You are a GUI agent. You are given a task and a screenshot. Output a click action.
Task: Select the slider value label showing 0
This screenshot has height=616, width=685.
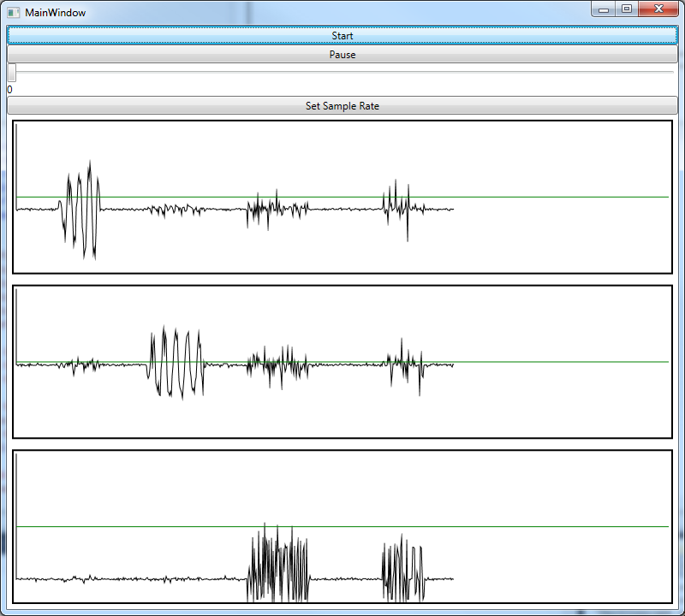(9, 90)
